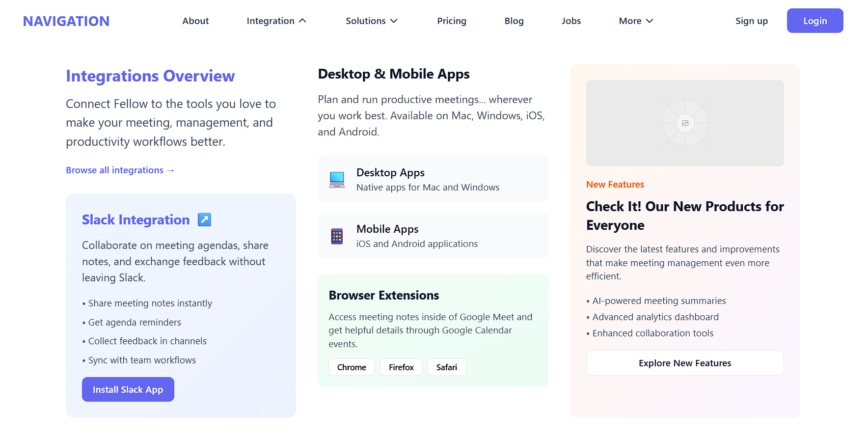Click the laptop icon for Desktop Apps
The width and height of the screenshot is (868, 437).
click(337, 179)
